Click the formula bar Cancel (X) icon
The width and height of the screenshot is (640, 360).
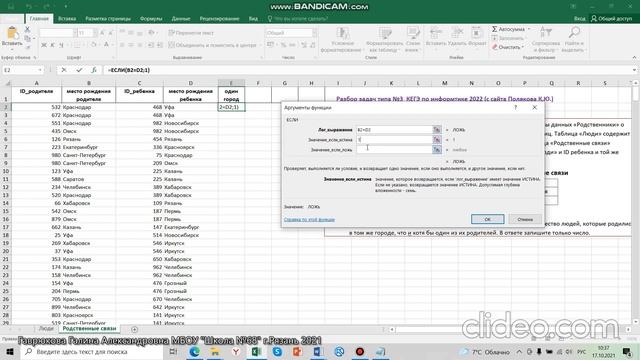click(64, 70)
